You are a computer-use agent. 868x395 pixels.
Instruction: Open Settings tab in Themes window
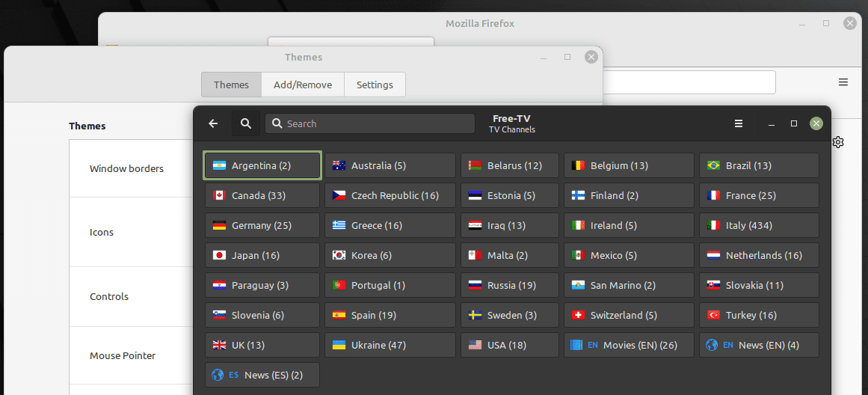tap(375, 85)
